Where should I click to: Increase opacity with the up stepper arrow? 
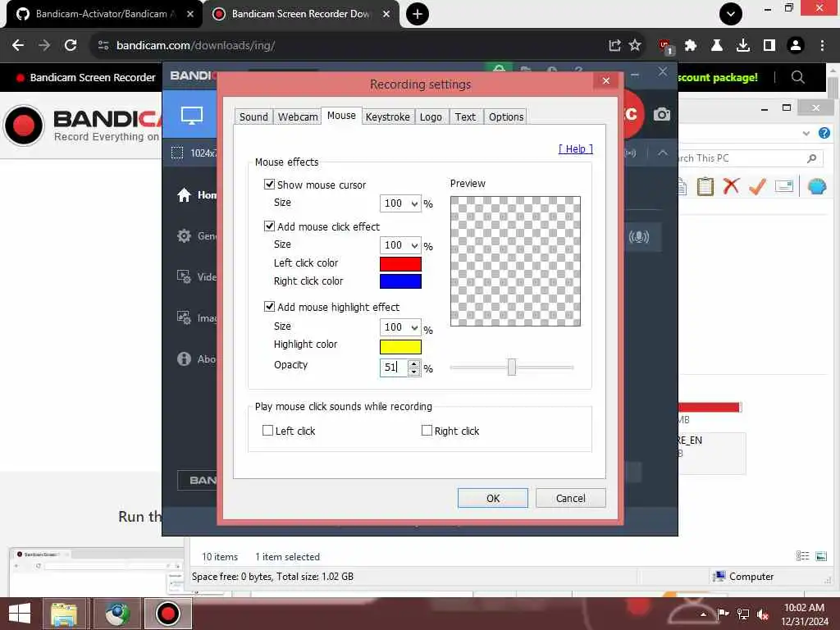pyautogui.click(x=413, y=363)
